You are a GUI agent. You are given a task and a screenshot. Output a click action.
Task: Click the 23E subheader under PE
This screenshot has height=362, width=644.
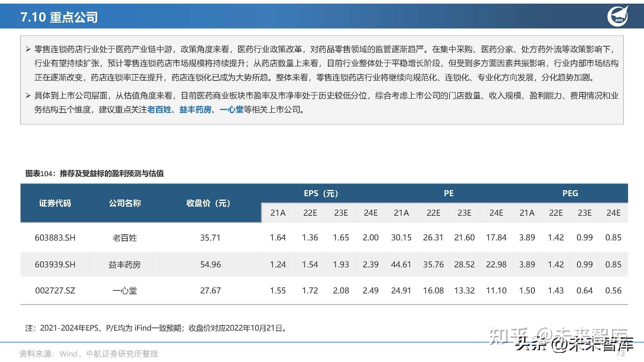pyautogui.click(x=464, y=213)
